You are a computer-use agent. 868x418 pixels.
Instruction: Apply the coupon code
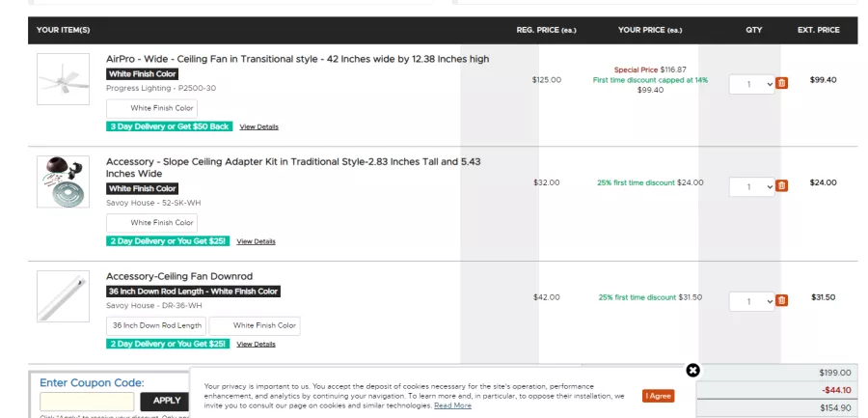click(x=167, y=401)
